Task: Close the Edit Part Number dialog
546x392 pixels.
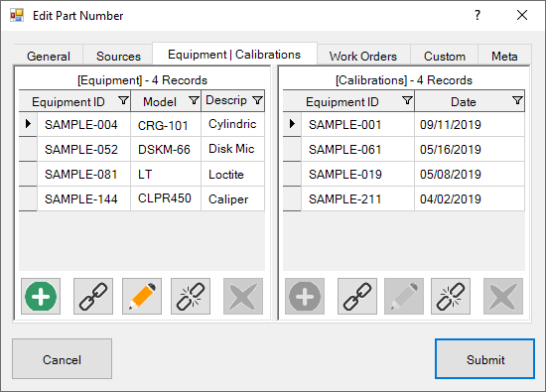Action: (x=522, y=15)
